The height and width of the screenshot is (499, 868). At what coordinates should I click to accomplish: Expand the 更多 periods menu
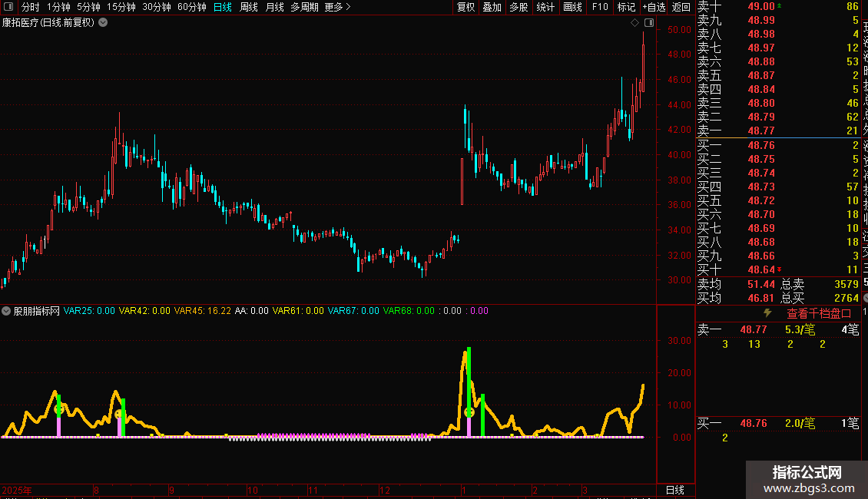click(337, 7)
